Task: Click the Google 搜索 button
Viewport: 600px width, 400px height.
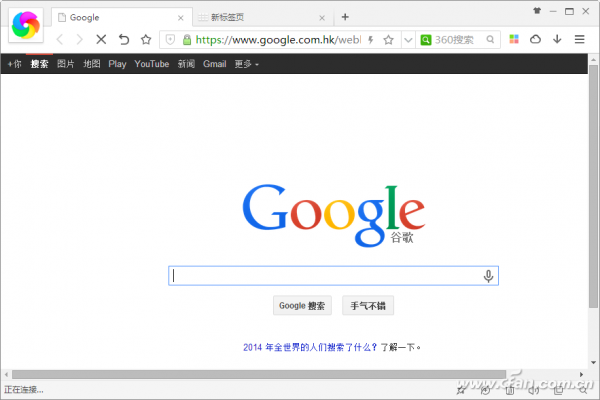Action: point(302,305)
